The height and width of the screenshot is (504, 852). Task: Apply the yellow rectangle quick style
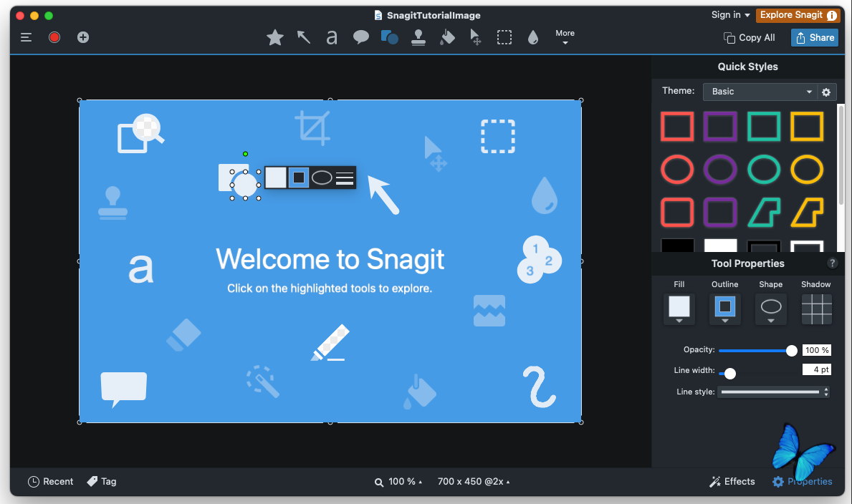pyautogui.click(x=807, y=127)
